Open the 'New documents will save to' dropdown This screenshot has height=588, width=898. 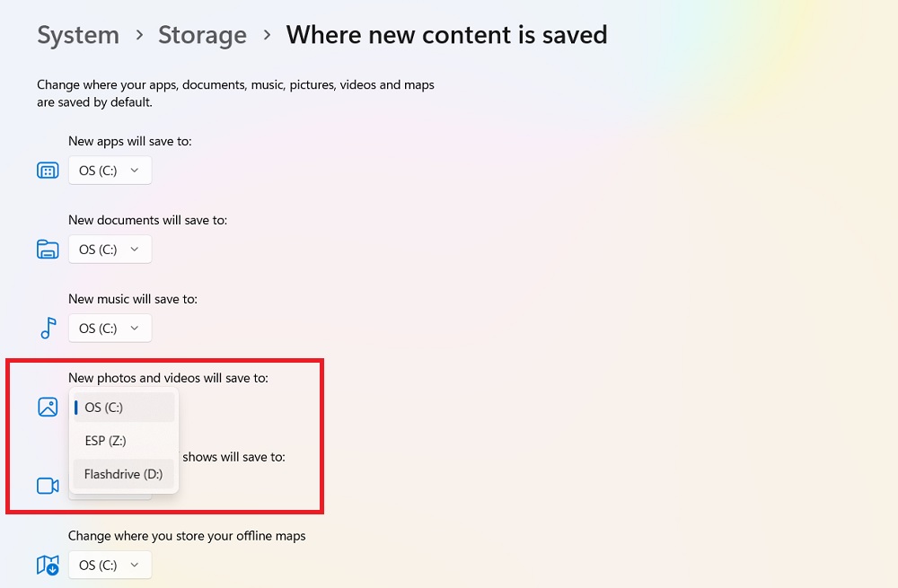pyautogui.click(x=110, y=249)
